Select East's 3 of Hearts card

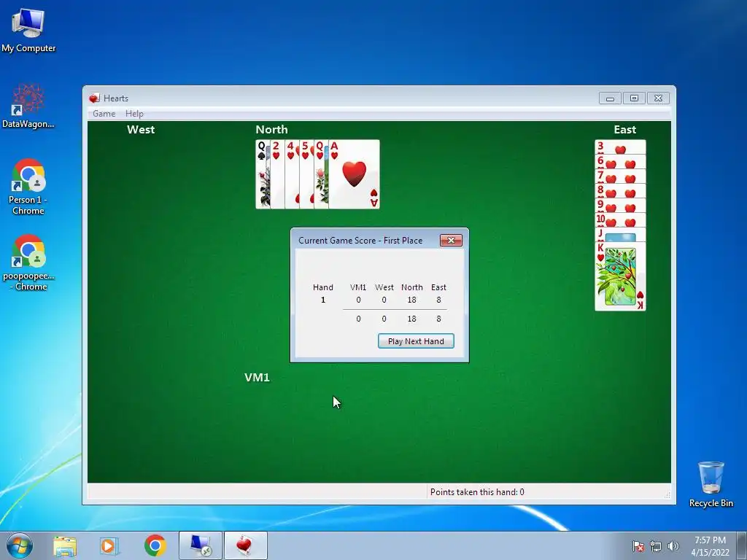click(620, 147)
